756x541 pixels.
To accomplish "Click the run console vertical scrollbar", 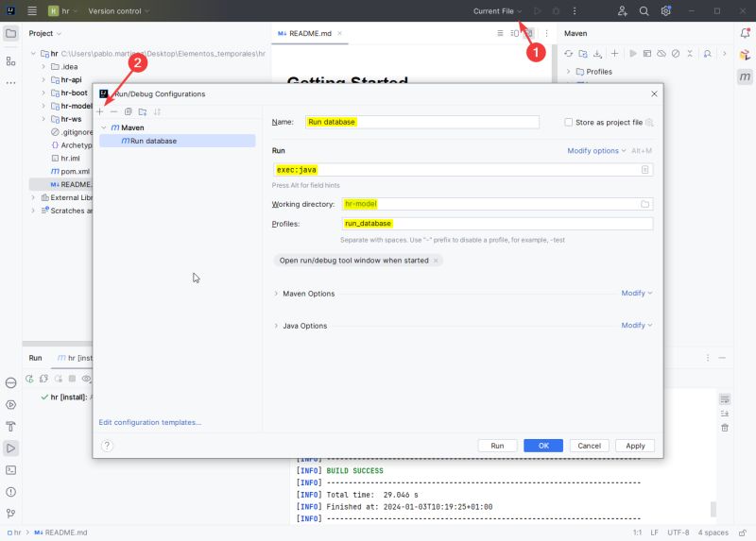I will point(713,509).
